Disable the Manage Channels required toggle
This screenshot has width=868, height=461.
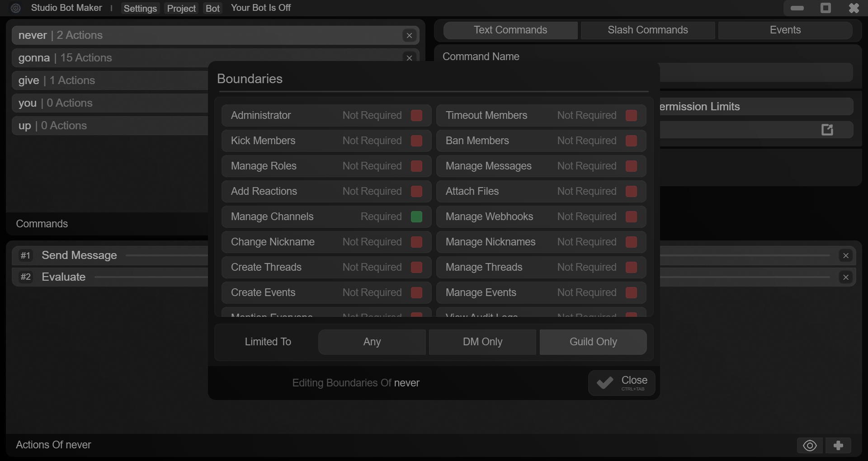point(416,216)
